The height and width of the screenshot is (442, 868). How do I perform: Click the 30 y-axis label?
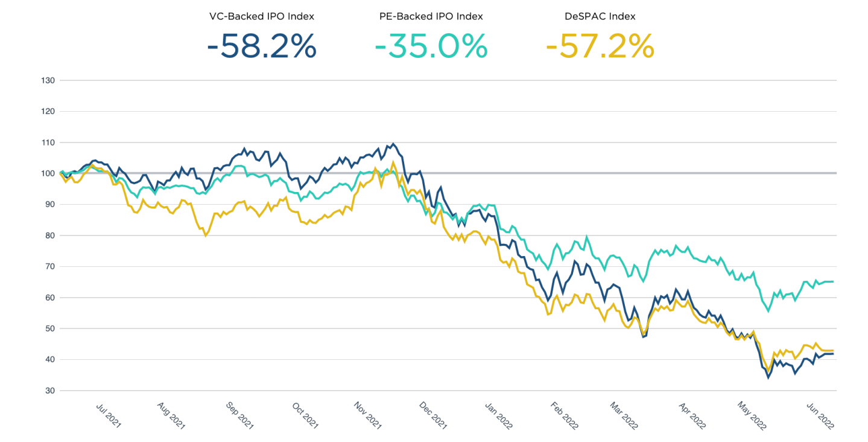coord(50,391)
